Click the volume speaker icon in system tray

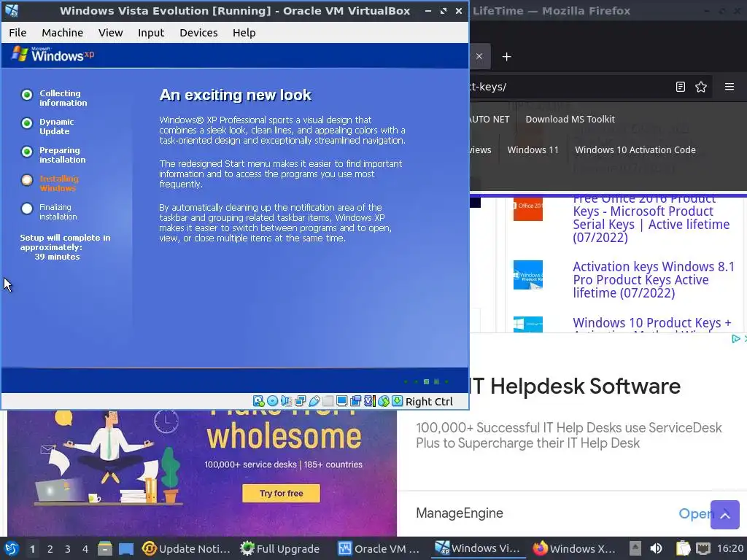click(x=656, y=548)
